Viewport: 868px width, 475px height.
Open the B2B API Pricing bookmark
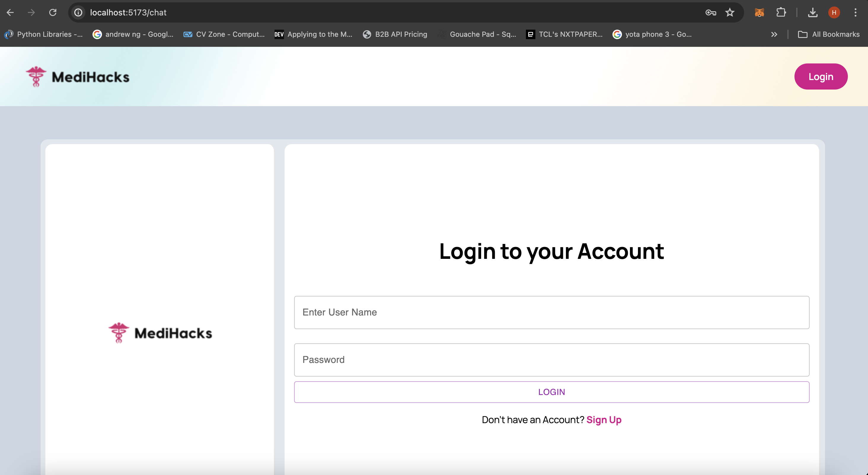pos(395,34)
